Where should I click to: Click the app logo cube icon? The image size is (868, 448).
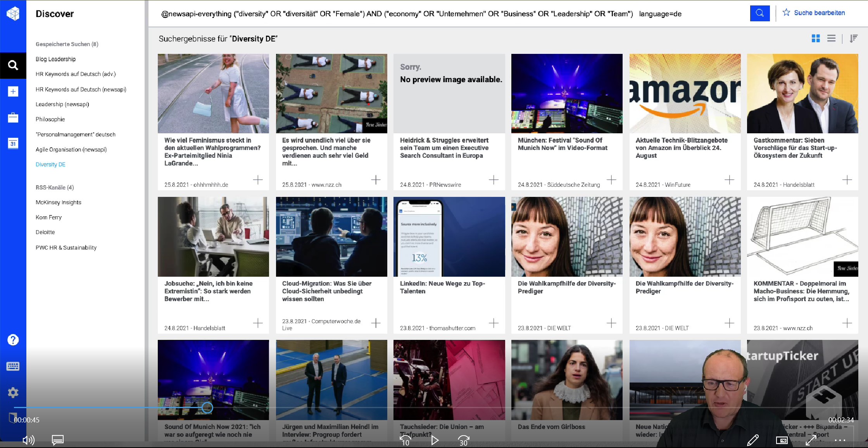(13, 14)
